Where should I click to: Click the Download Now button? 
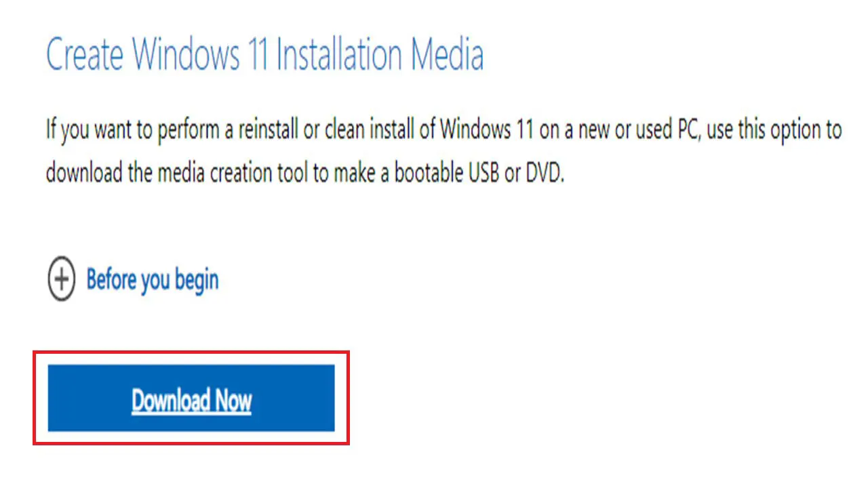tap(191, 398)
